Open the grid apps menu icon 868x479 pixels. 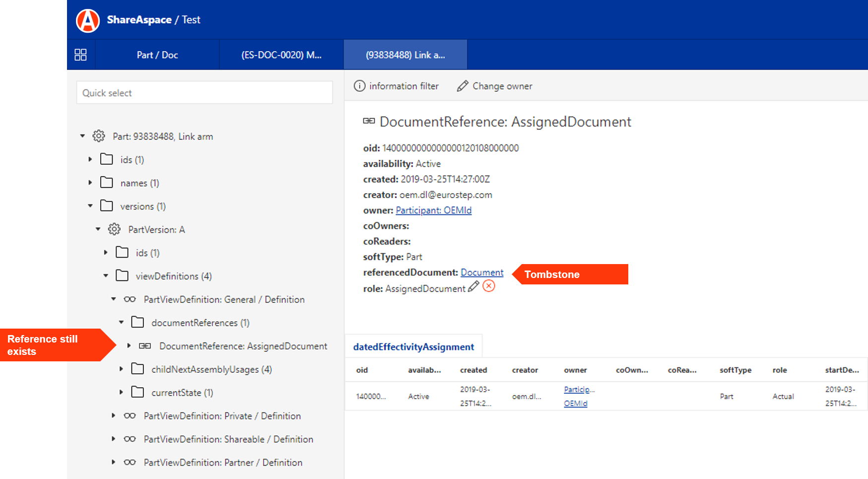point(80,55)
